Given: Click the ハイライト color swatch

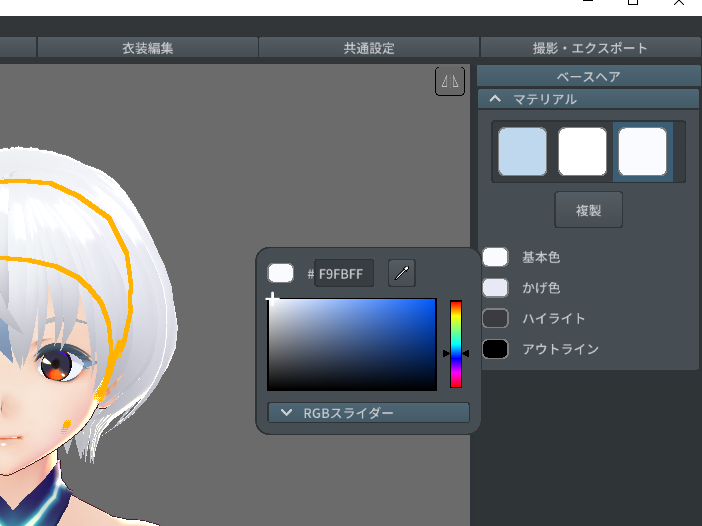Looking at the screenshot, I should [x=496, y=319].
